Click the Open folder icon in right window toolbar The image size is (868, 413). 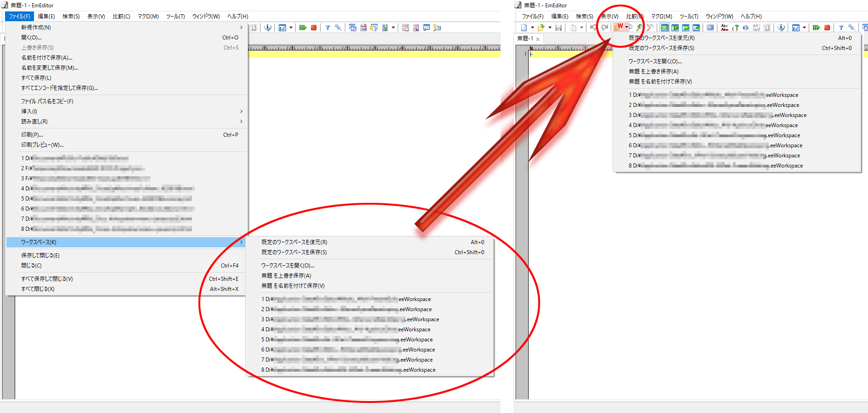point(541,28)
